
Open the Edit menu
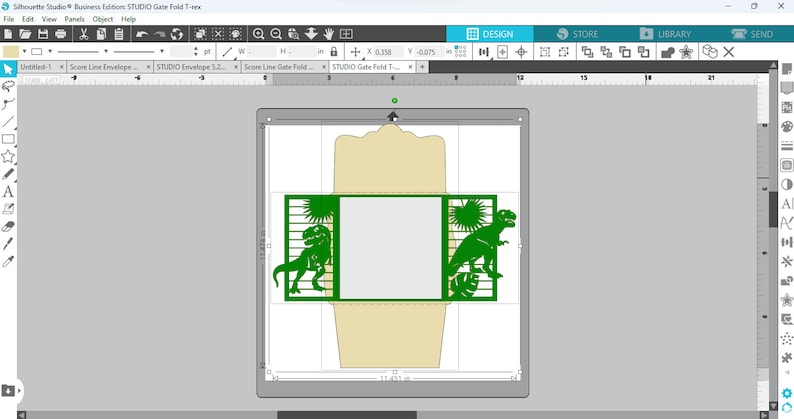[x=28, y=19]
